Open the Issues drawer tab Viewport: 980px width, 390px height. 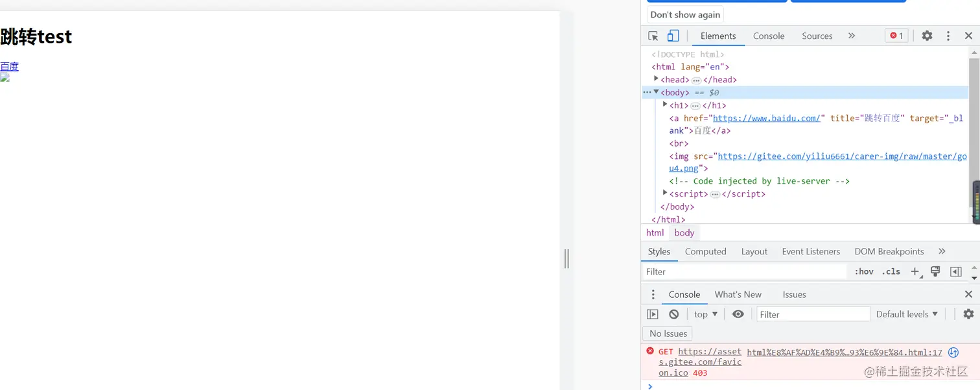(794, 294)
